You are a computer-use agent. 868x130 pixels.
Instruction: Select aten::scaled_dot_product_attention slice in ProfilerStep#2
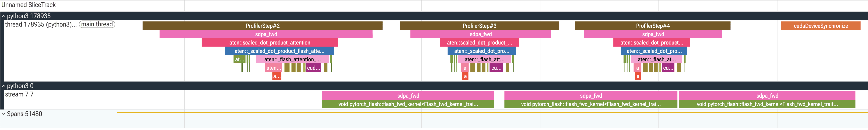(x=269, y=42)
